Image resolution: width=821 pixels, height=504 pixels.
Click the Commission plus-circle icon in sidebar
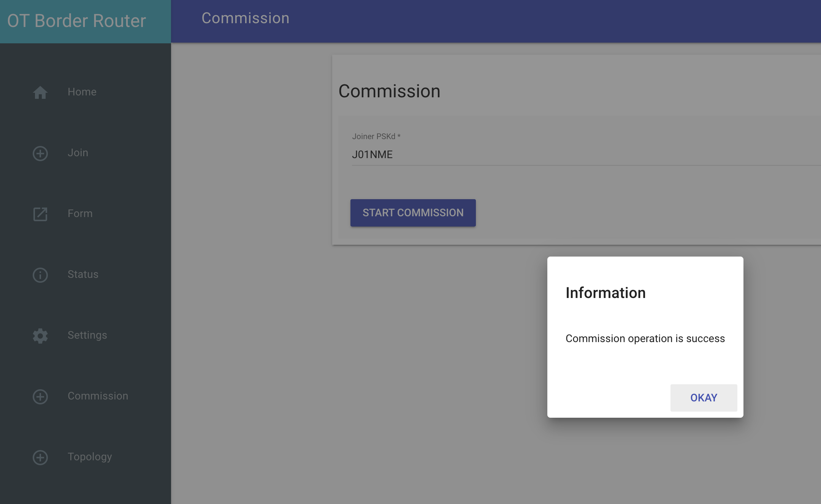tap(40, 396)
